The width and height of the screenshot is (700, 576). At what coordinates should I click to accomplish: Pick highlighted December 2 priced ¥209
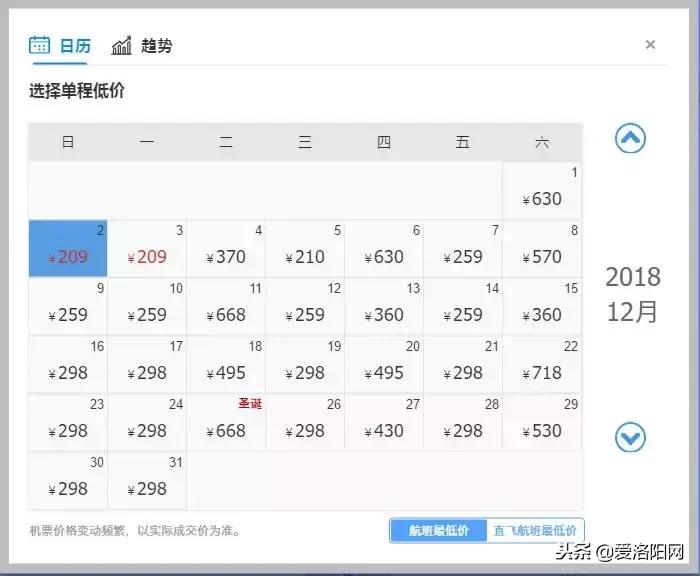coord(68,248)
